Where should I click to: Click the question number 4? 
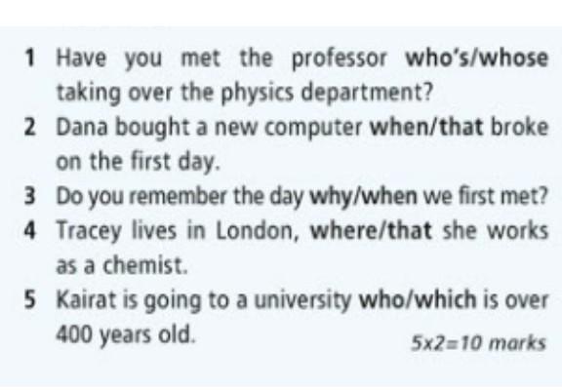(x=30, y=231)
